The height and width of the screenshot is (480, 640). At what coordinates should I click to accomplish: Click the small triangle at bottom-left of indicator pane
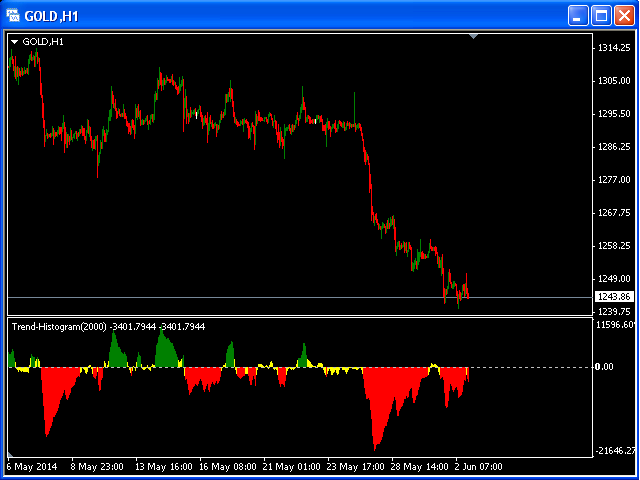click(x=11, y=454)
